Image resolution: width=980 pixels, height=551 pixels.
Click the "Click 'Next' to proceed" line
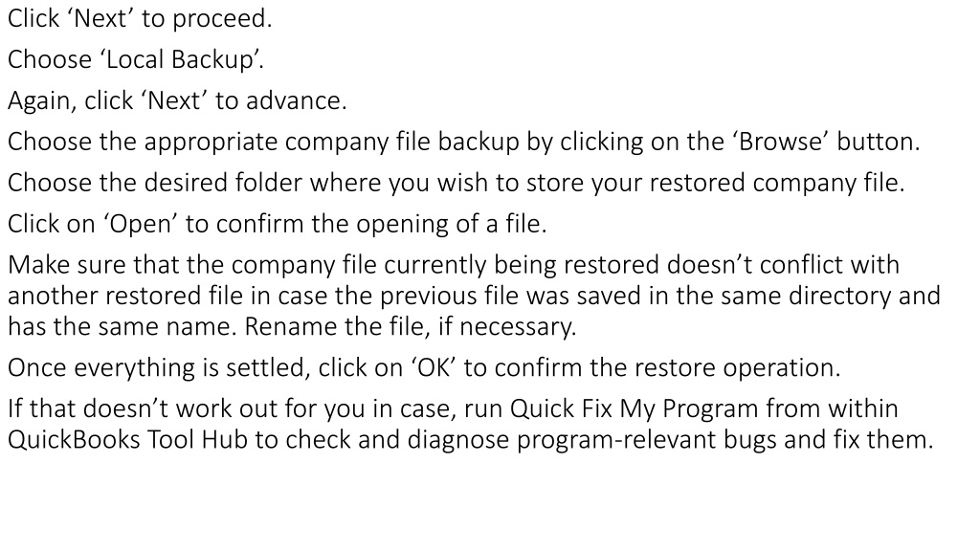(140, 19)
